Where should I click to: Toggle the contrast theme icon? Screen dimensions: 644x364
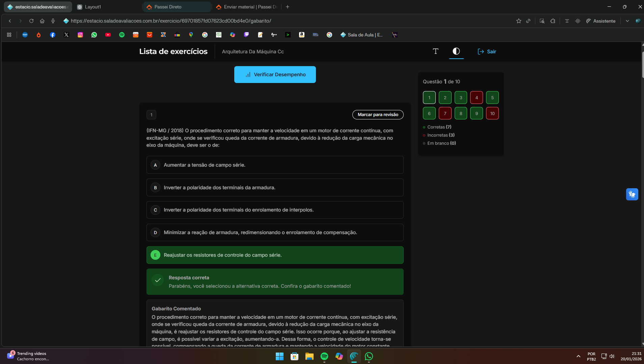(456, 51)
